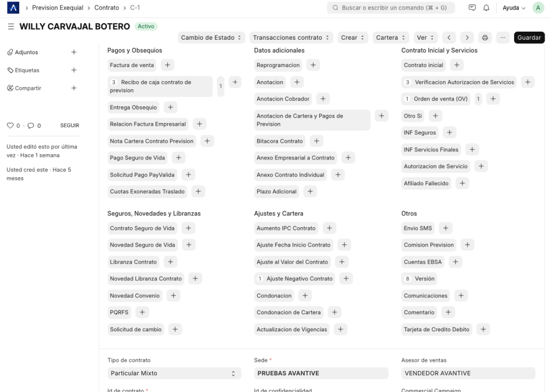Click the print icon in toolbar
The image size is (550, 392).
coord(485,38)
